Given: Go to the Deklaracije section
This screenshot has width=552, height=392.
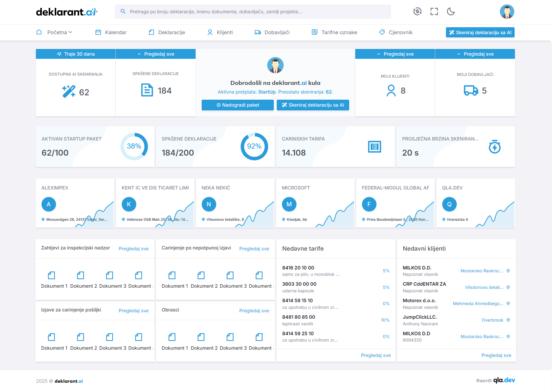Looking at the screenshot, I should pos(167,32).
